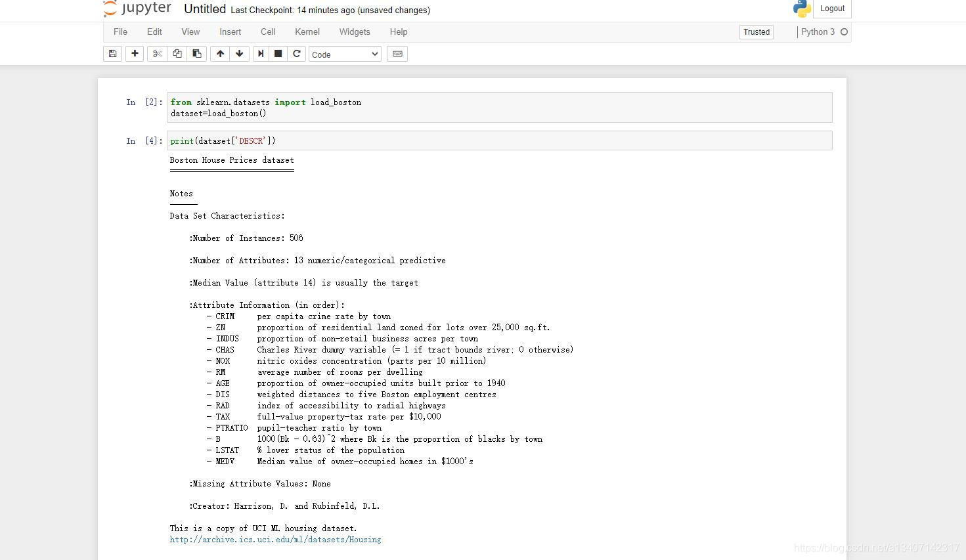Click the 'Missing Attribute Values: None' line

tap(260, 484)
